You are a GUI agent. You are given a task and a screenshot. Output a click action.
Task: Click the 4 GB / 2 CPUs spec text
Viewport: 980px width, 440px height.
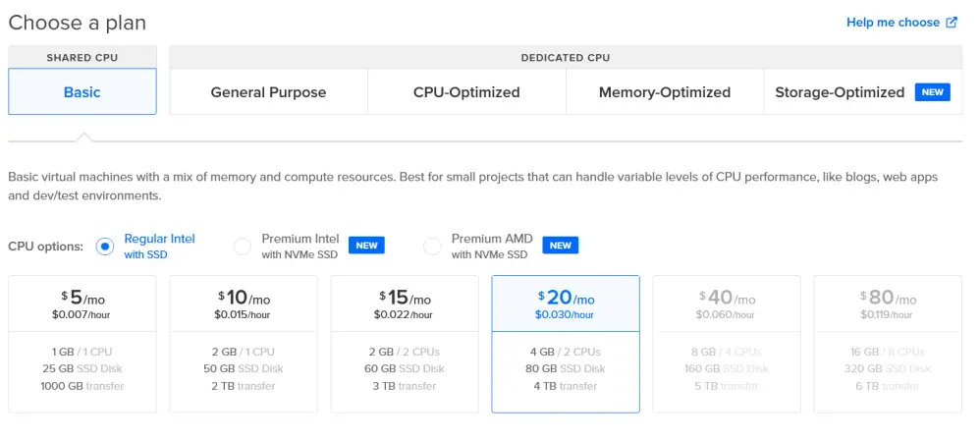(566, 352)
